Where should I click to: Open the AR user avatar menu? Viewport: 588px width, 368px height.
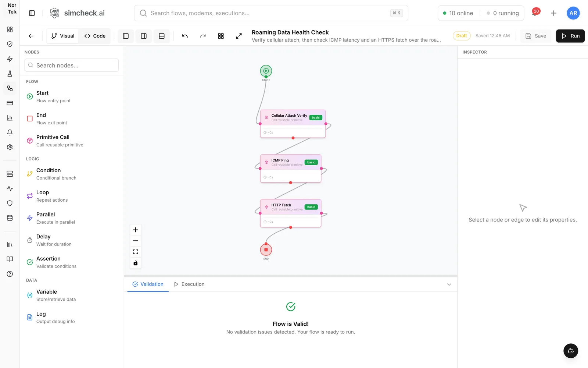pyautogui.click(x=573, y=13)
